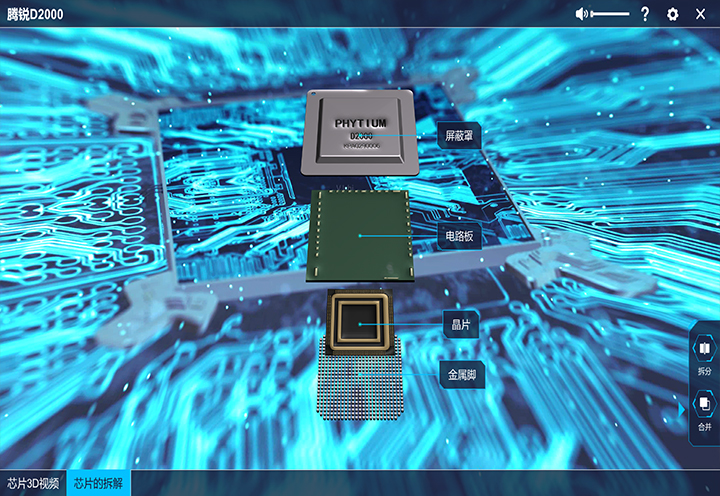This screenshot has height=496, width=720.
Task: Click the volume slider handle
Action: coord(592,14)
